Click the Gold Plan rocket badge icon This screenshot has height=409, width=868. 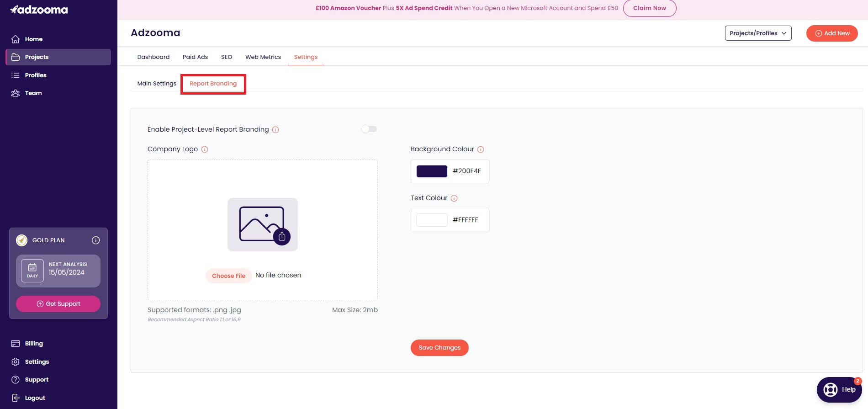pyautogui.click(x=21, y=240)
